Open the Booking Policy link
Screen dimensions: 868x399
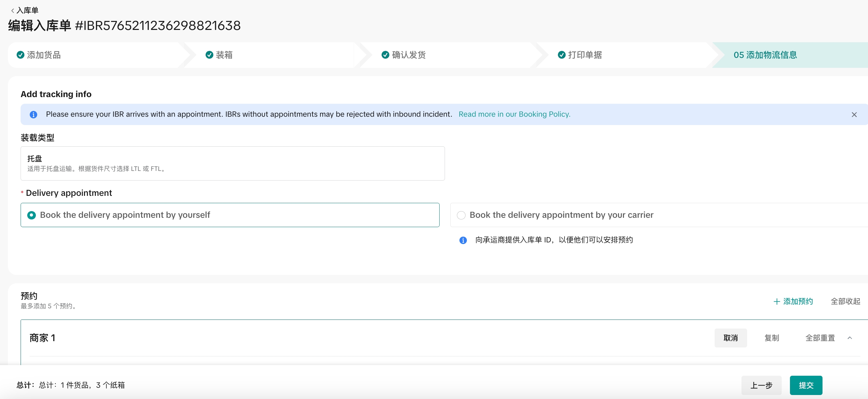click(x=514, y=114)
